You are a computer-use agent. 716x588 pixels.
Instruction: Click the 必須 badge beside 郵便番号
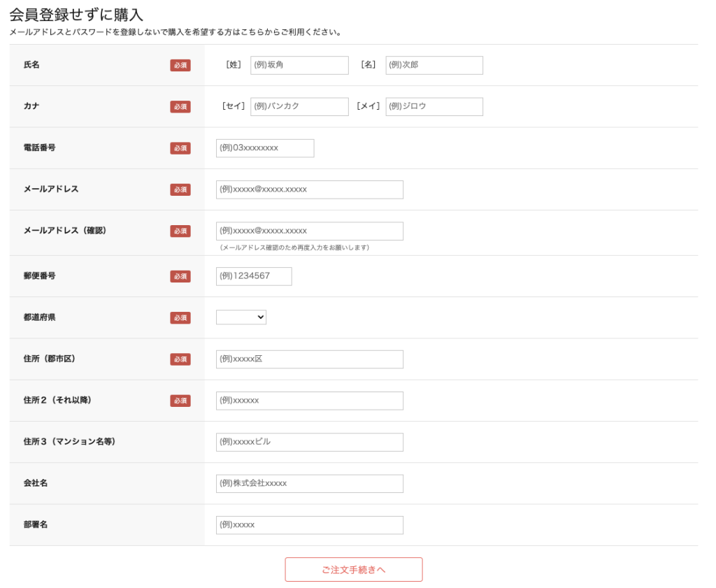click(x=180, y=276)
